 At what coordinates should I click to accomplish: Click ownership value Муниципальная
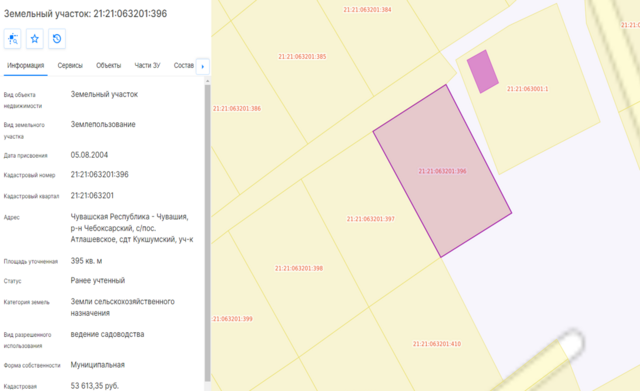tap(98, 365)
